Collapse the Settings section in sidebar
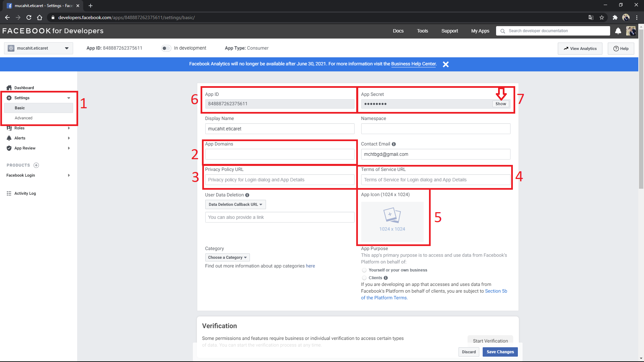This screenshot has width=644, height=362. (x=69, y=98)
